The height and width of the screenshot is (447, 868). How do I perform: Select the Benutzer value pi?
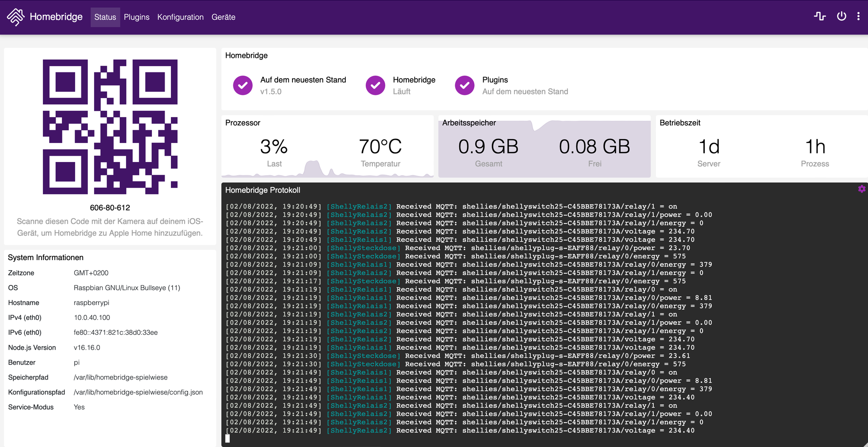point(76,362)
